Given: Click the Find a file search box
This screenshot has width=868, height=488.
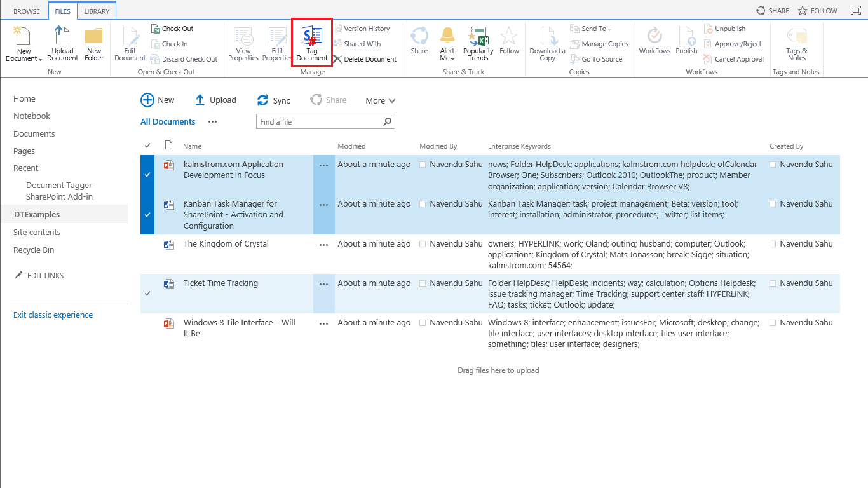Looking at the screenshot, I should click(x=325, y=121).
